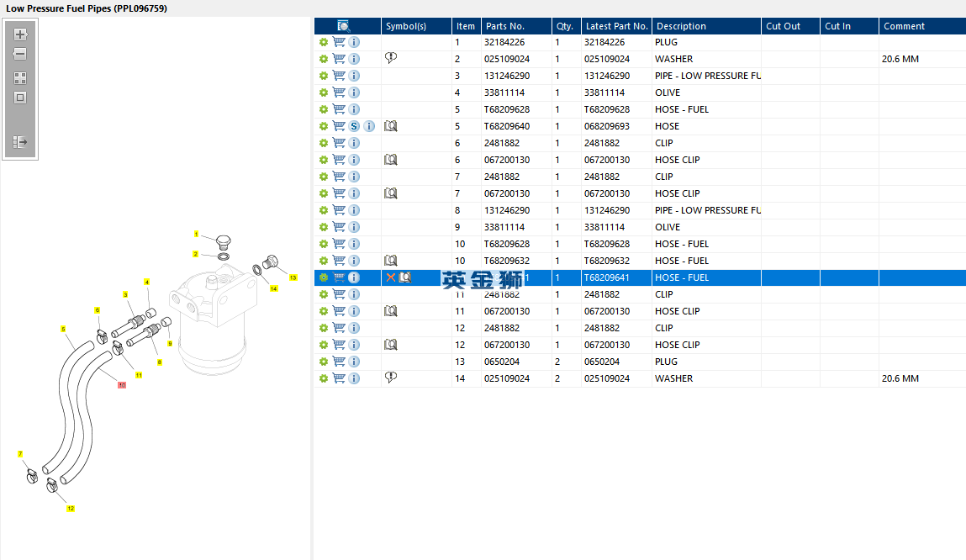Select callout 12 on the diagram

(x=71, y=508)
